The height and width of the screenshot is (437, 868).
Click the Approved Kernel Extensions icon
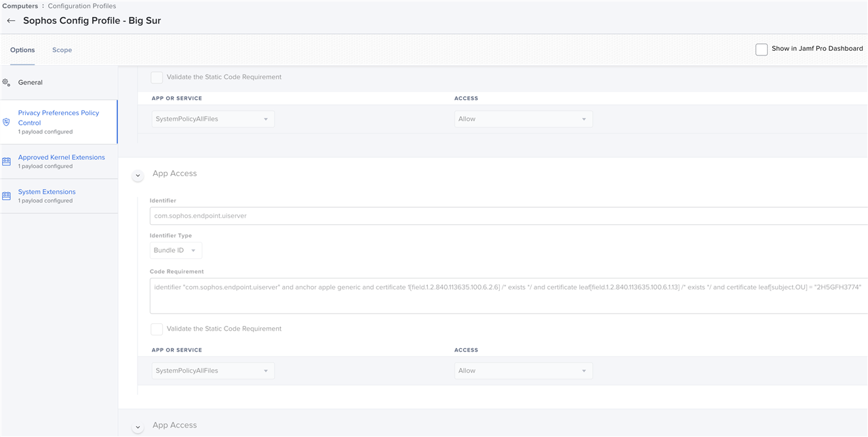click(x=6, y=161)
